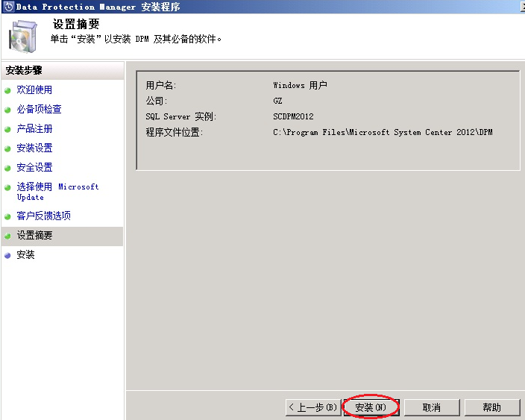This screenshot has width=525, height=420.
Task: Click the green bullet beside 安全设置
Action: (x=7, y=168)
